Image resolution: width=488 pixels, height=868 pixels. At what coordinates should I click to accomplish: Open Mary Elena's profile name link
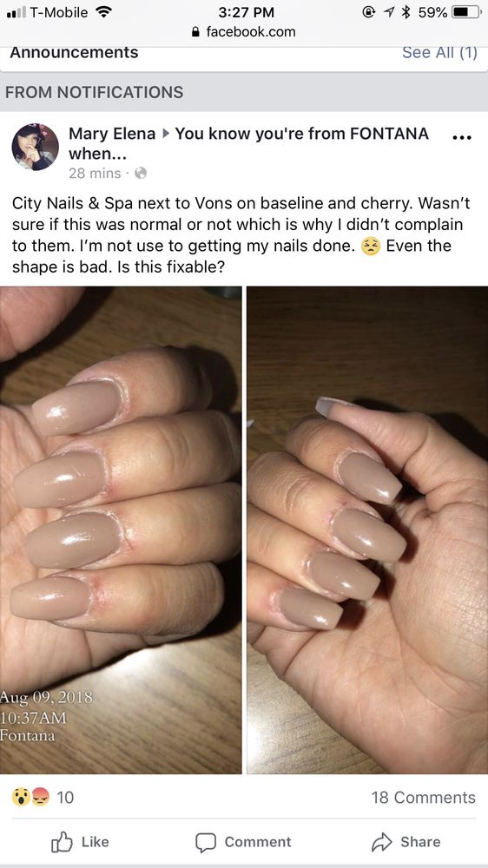tap(112, 134)
